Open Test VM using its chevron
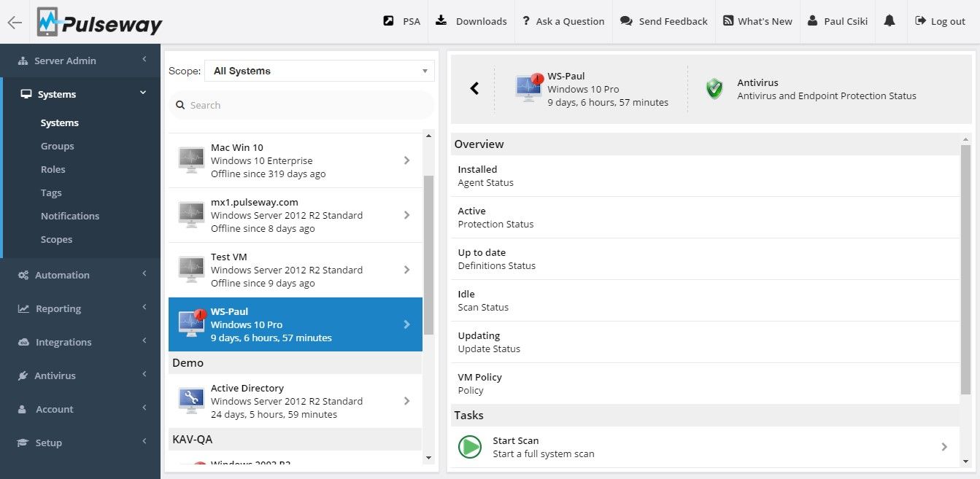 pos(406,270)
